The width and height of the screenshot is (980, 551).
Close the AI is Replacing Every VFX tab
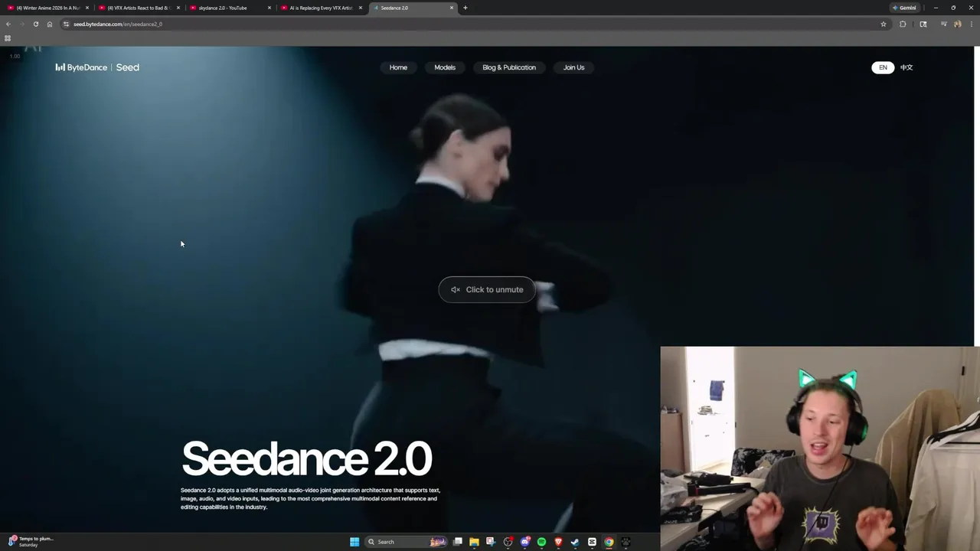[x=361, y=8]
